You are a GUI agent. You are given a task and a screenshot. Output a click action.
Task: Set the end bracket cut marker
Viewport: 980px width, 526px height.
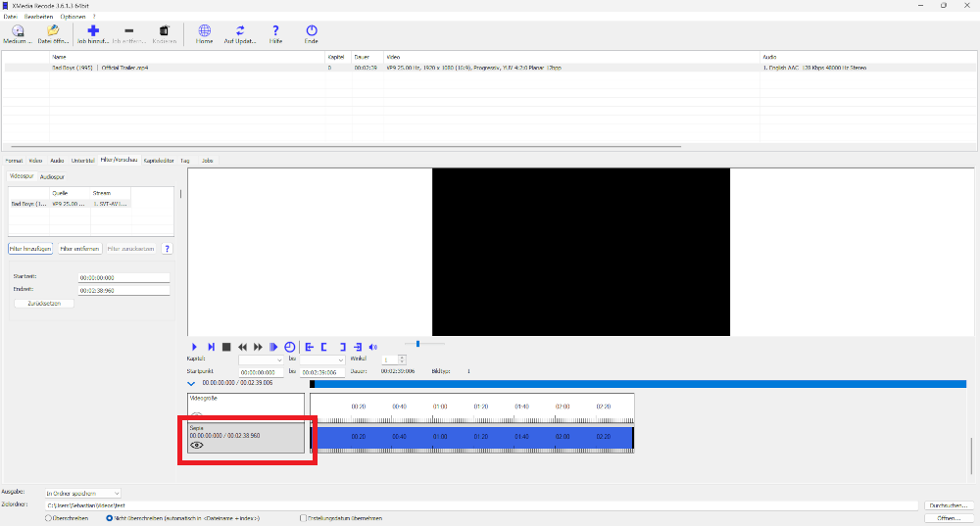pos(342,347)
